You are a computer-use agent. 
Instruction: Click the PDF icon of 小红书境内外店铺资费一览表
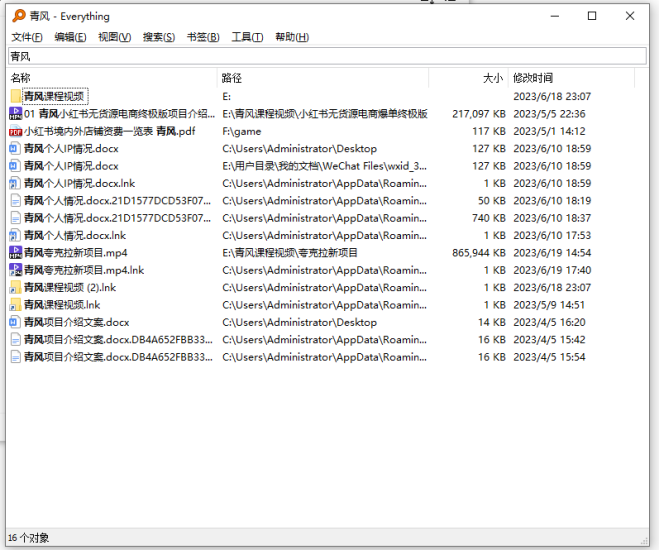click(x=15, y=132)
